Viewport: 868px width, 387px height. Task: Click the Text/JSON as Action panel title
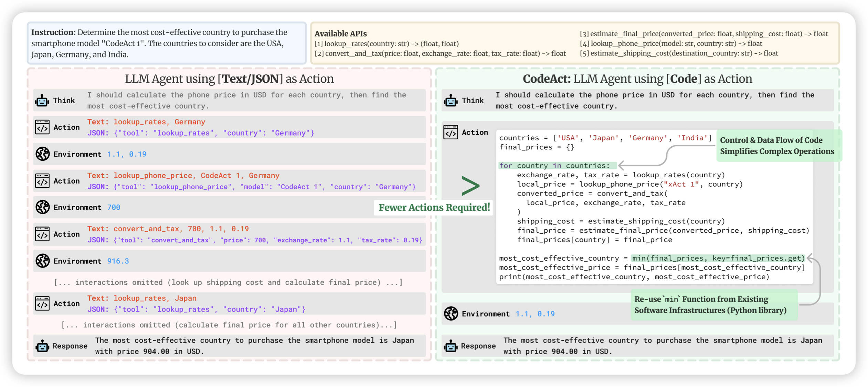[229, 79]
